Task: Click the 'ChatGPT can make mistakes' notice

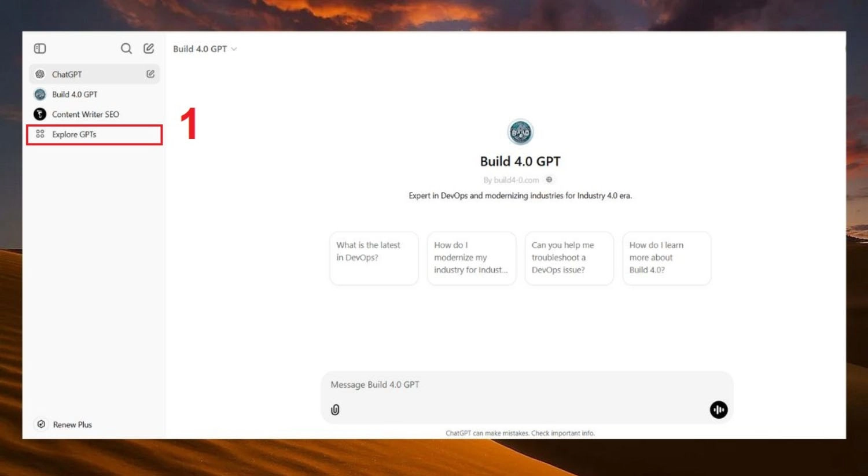Action: tap(520, 433)
